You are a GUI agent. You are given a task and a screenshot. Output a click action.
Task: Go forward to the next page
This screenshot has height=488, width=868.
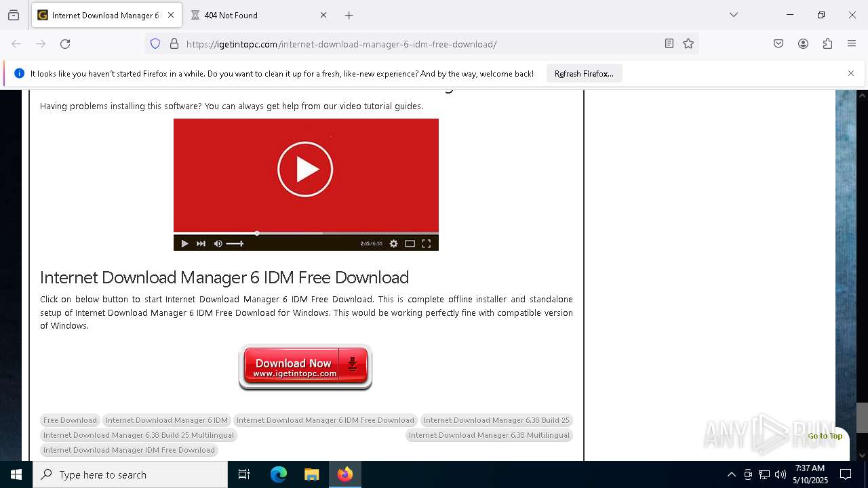41,44
